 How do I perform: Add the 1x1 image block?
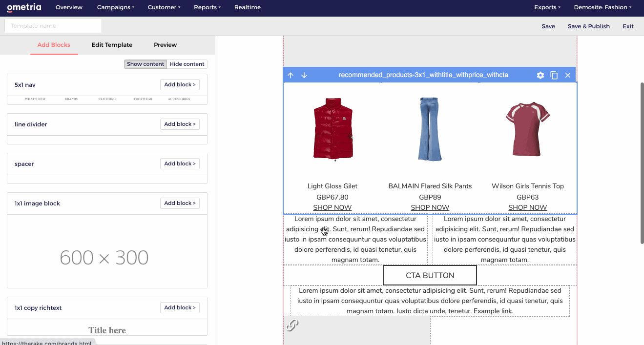coord(180,203)
